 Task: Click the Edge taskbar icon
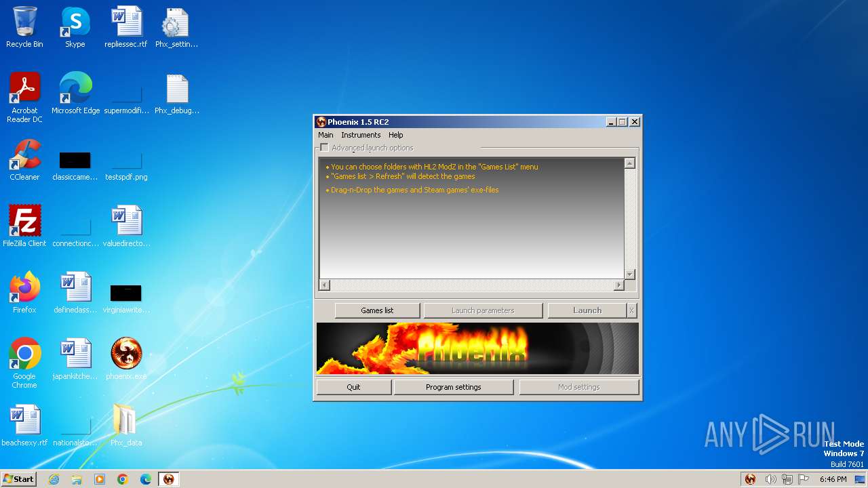point(146,479)
